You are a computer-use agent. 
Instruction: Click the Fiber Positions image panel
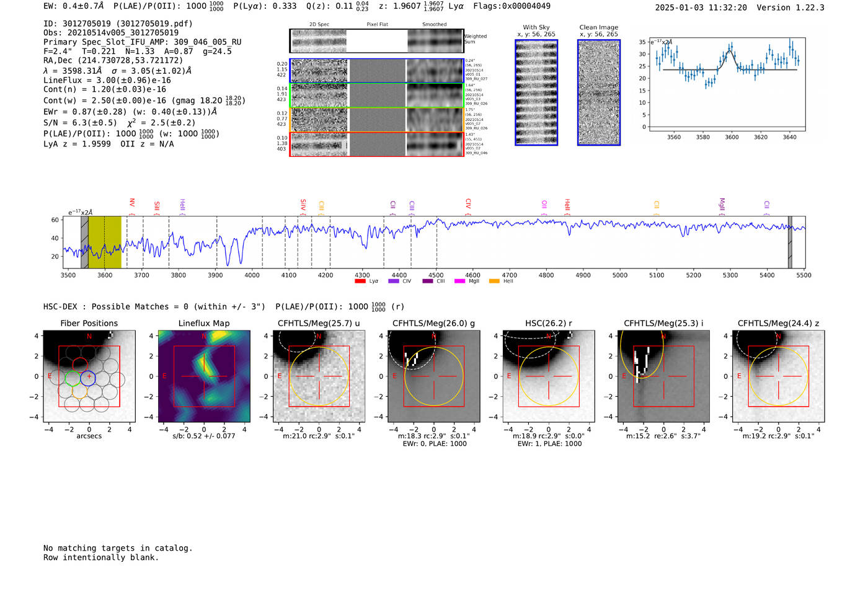click(89, 376)
